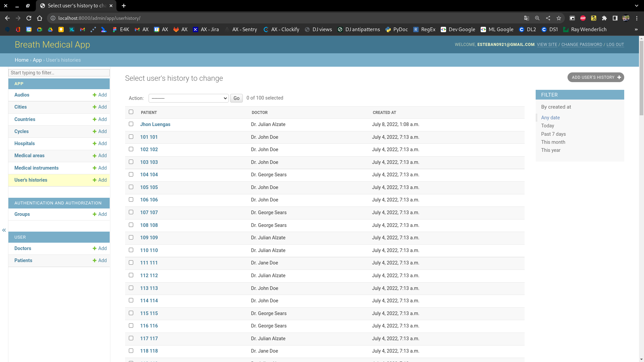
Task: Click the page zoom magnifier icon
Action: coord(537,18)
